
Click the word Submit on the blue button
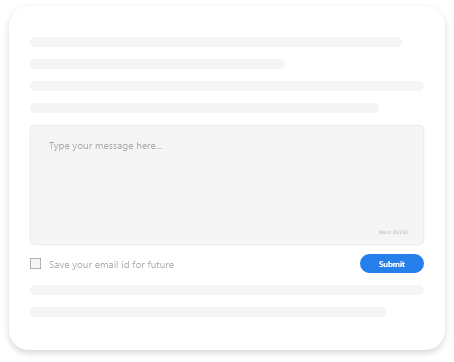(392, 264)
